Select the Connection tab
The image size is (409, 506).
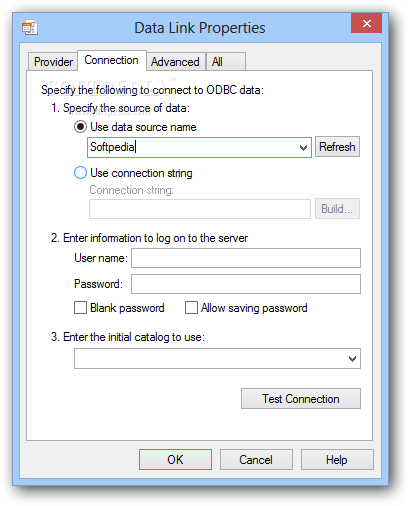(112, 60)
